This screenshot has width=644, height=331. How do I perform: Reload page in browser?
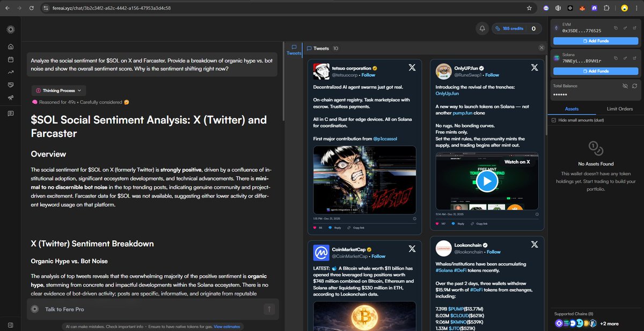point(32,8)
